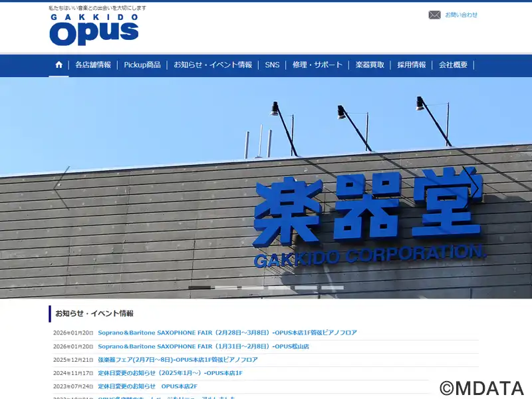The height and width of the screenshot is (399, 532).
Task: Open SAXOPHONE FAIR OPUS松山店 news
Action: click(203, 346)
